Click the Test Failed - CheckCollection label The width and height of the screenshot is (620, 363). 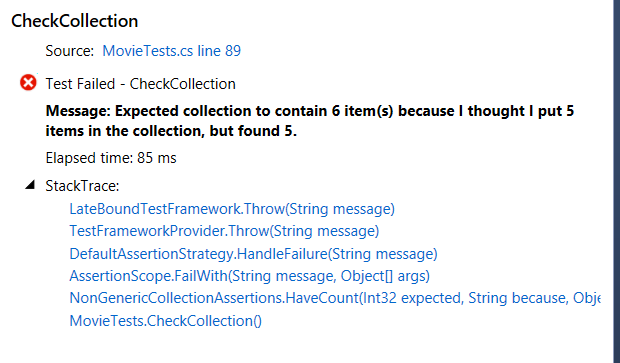[x=140, y=84]
